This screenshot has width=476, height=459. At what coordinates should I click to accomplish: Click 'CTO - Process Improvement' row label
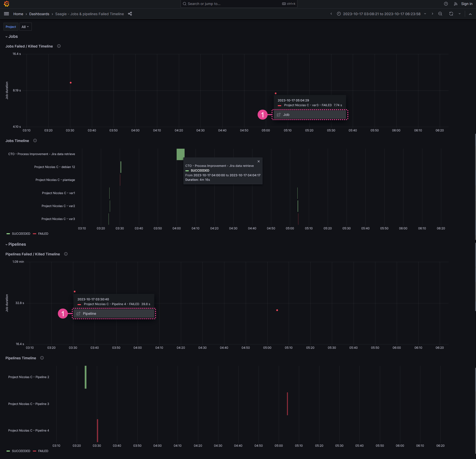[x=41, y=154]
